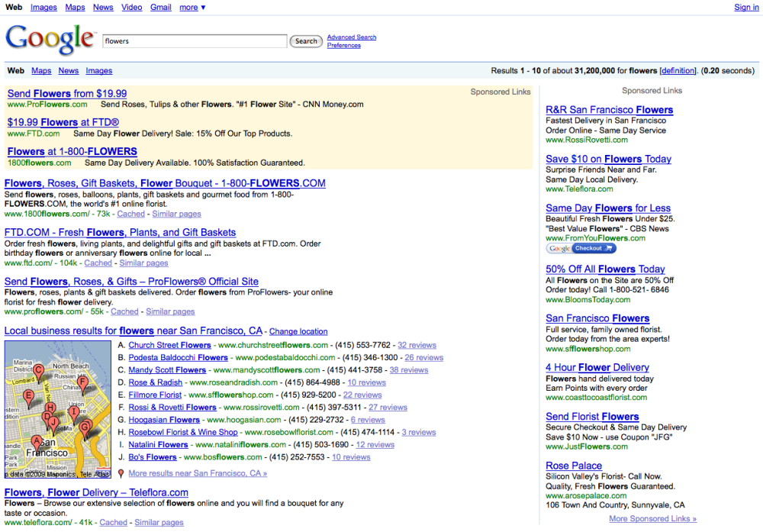Click the Sign in link
Viewport: 763px width, 532px height.
pos(746,8)
